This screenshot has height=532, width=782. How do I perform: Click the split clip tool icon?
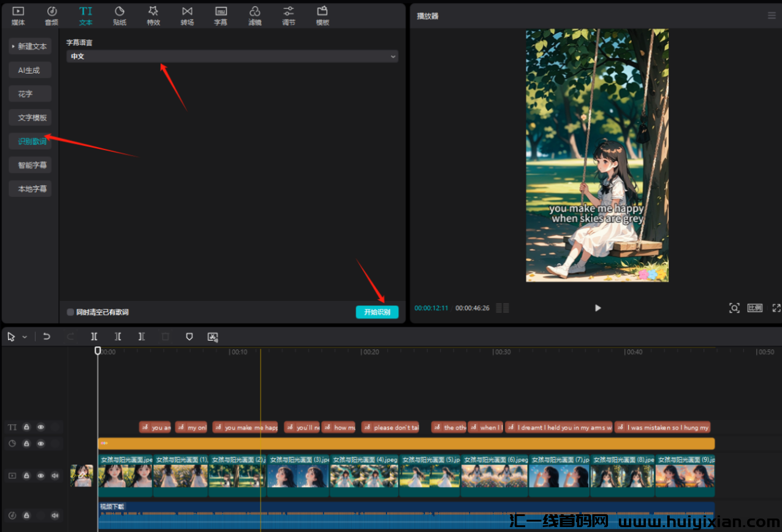coord(94,336)
